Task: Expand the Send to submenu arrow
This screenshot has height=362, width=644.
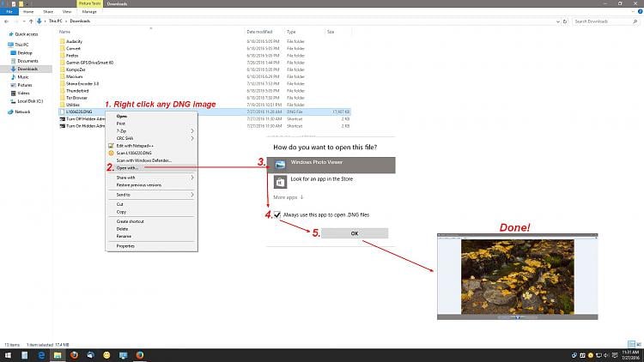Action: [191, 195]
